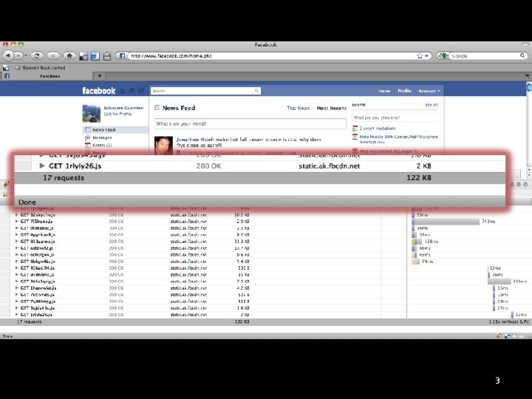Viewport: 532px width, 399px height.
Task: Click Profile in Facebook's top bar
Action: 404,91
